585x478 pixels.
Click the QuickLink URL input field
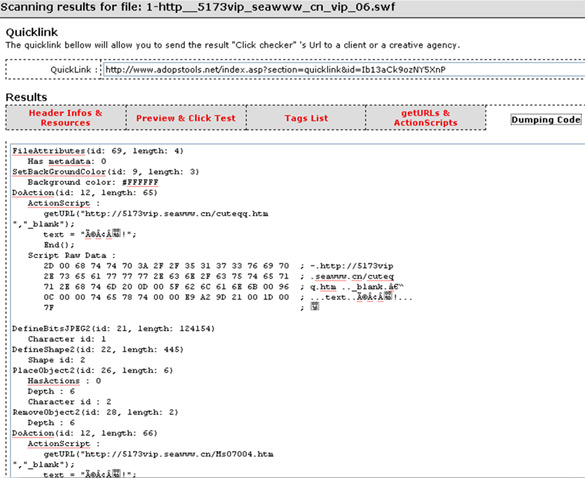pos(344,69)
